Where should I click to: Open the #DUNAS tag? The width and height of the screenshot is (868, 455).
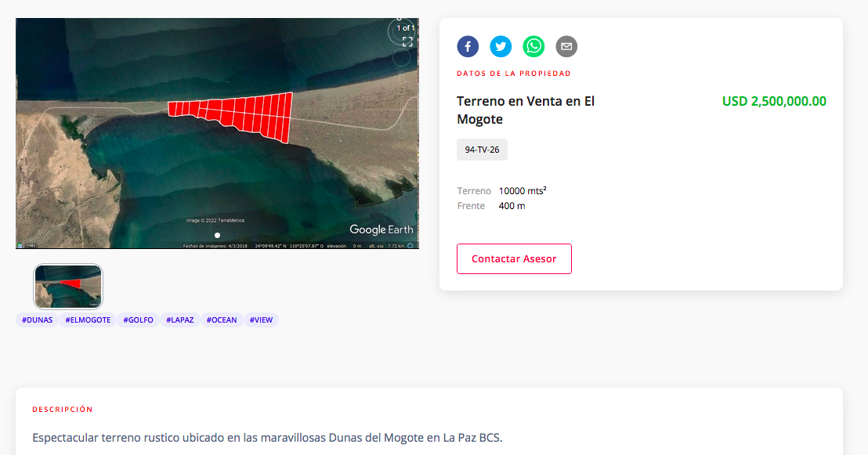point(37,320)
